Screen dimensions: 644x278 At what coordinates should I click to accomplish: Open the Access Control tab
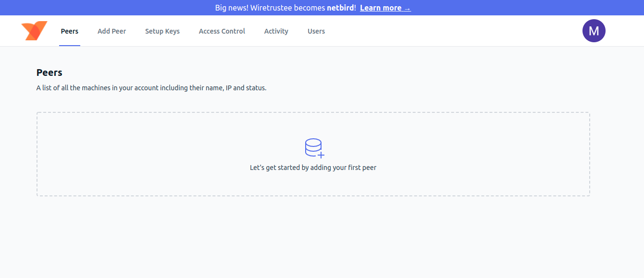point(222,31)
